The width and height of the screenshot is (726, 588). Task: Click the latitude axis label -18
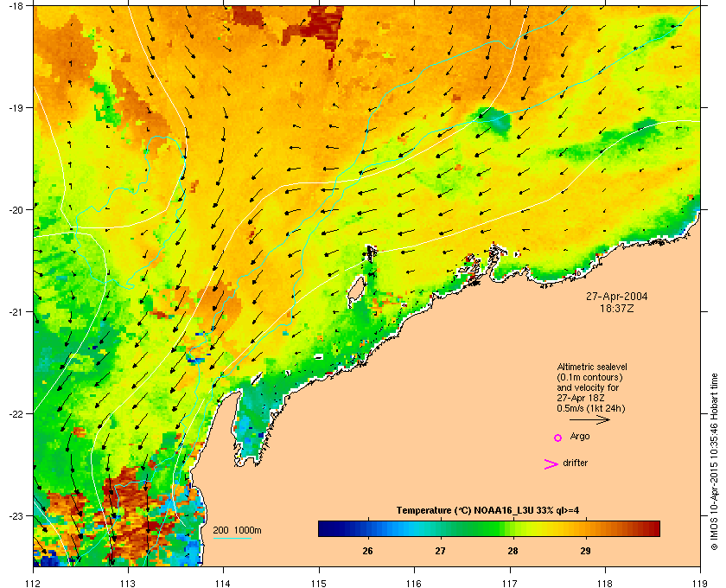pyautogui.click(x=16, y=6)
